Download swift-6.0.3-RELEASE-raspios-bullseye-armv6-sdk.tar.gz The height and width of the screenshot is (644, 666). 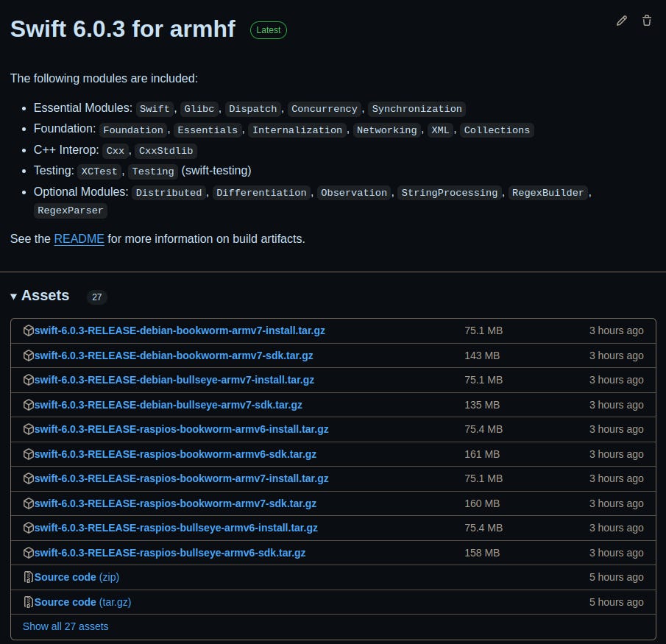click(x=170, y=553)
